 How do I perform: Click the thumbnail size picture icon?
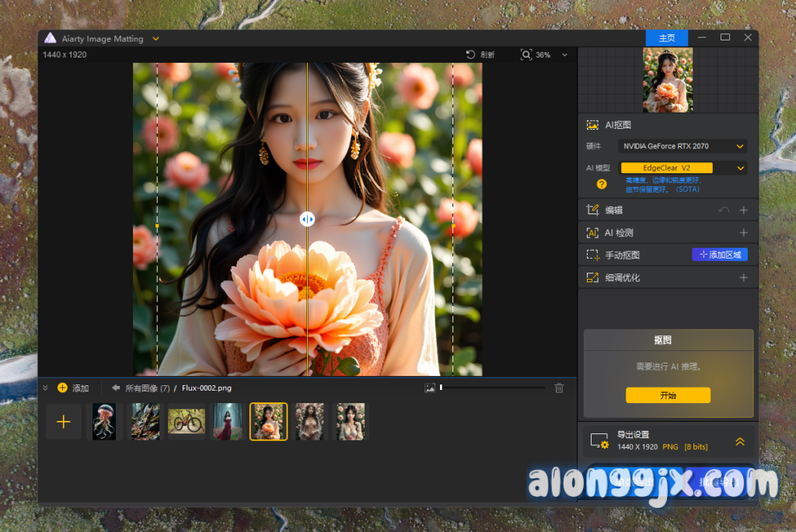430,388
